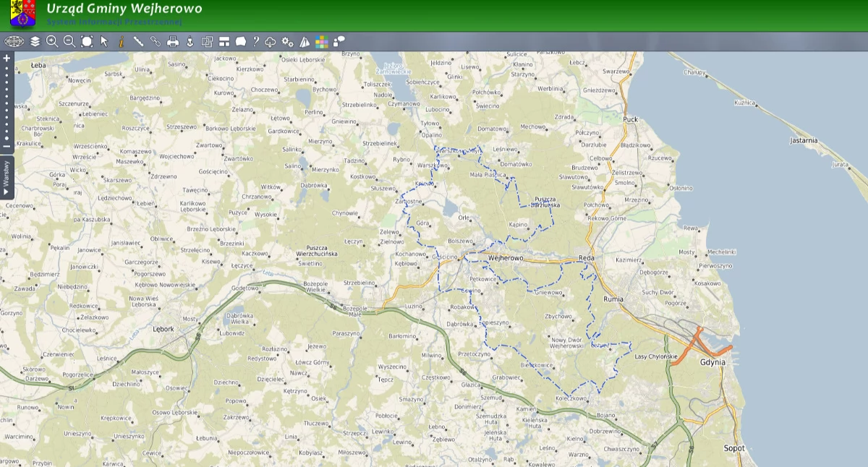Activate the orange info identify tool
868x467 pixels.
tap(121, 41)
